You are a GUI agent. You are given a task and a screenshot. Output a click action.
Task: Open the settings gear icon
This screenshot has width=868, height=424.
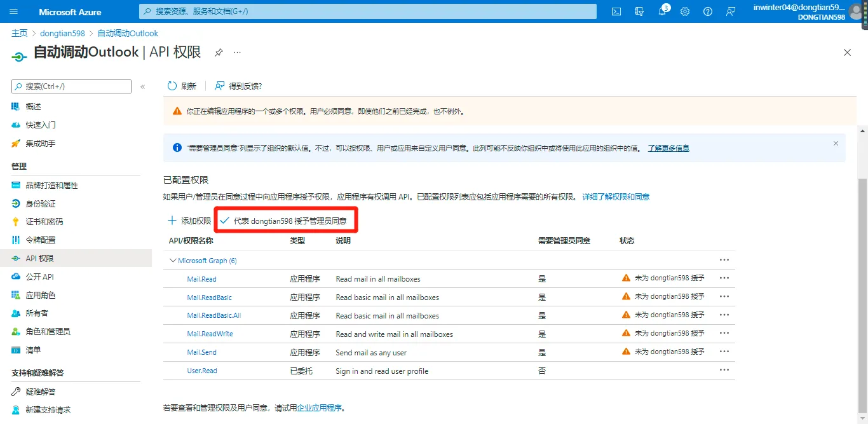(x=685, y=11)
